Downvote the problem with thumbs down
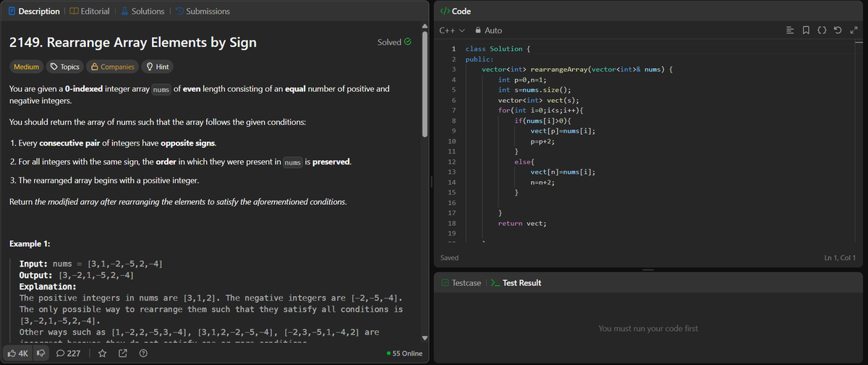The image size is (868, 365). click(x=41, y=354)
